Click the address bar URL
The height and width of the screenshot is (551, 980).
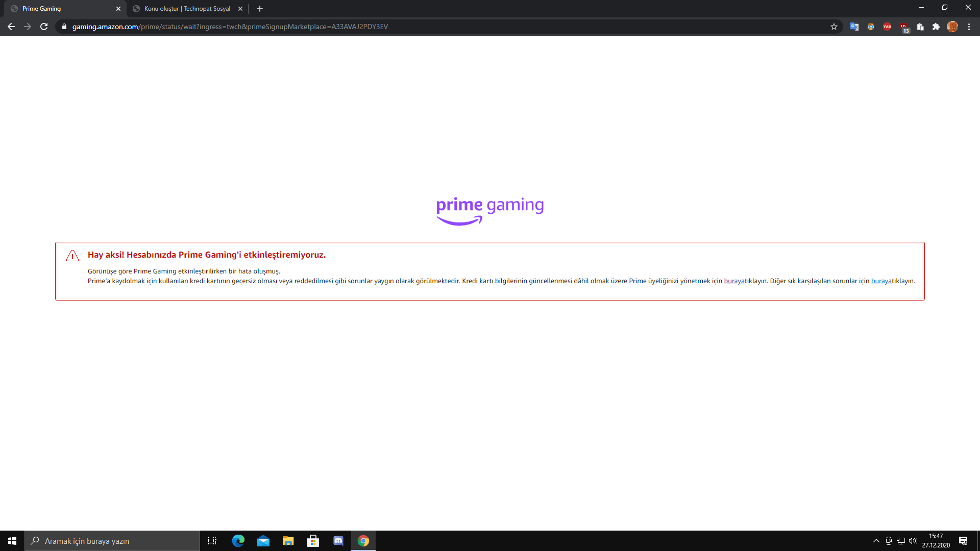[230, 27]
